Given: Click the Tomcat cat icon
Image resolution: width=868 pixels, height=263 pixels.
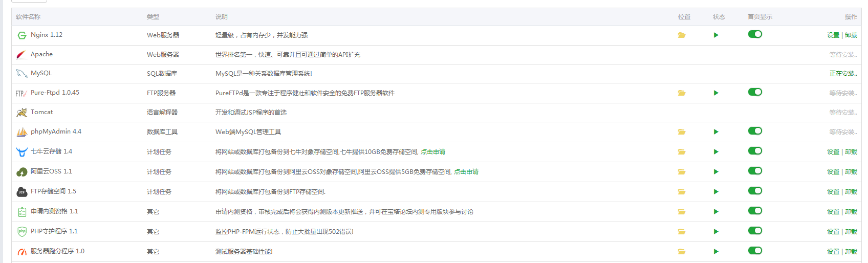Looking at the screenshot, I should point(21,113).
